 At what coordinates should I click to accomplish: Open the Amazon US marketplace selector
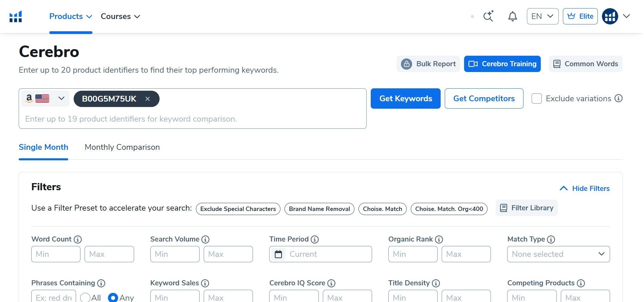pos(45,99)
